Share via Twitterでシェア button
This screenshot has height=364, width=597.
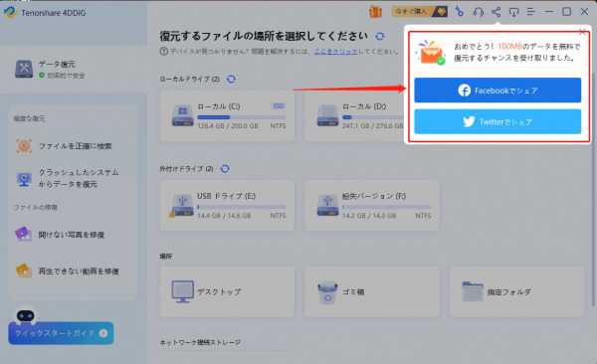[x=497, y=121]
